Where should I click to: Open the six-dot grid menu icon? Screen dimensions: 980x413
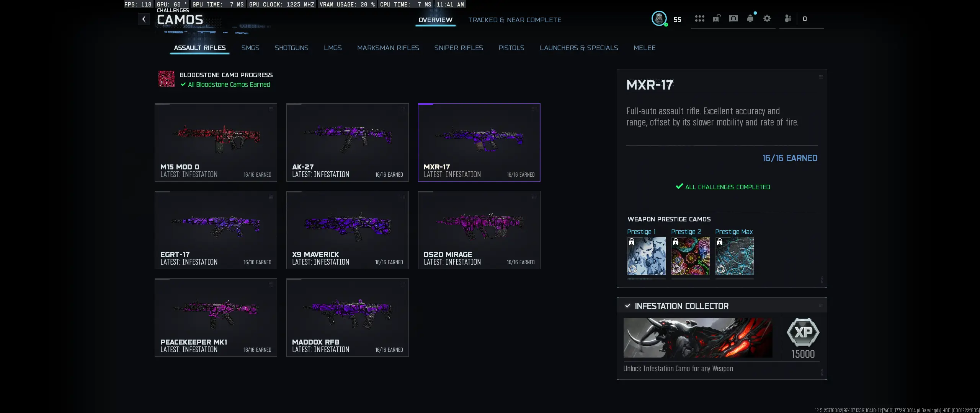pos(700,18)
